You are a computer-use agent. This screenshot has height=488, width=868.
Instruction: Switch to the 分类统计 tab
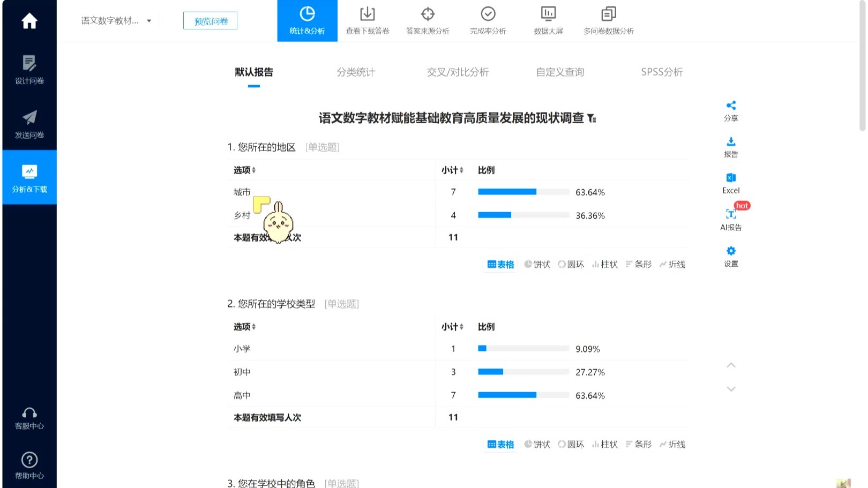coord(355,72)
